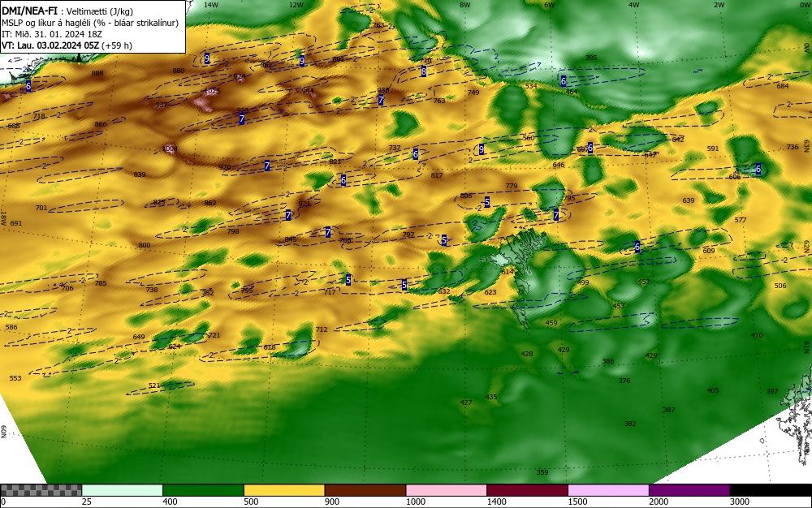Click the '553' value on the map
This screenshot has height=508, width=812.
tap(15, 379)
